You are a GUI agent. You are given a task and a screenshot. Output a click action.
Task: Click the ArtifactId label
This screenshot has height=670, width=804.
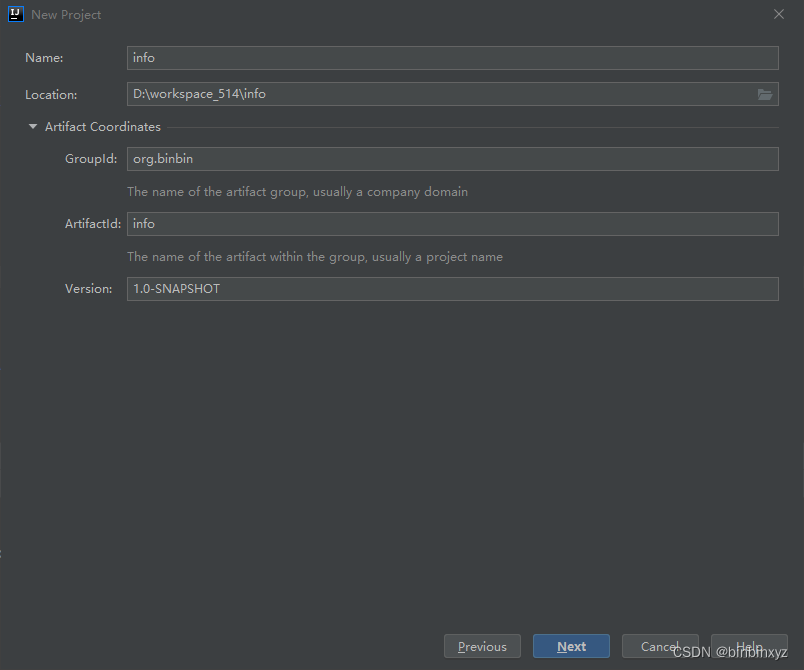93,224
